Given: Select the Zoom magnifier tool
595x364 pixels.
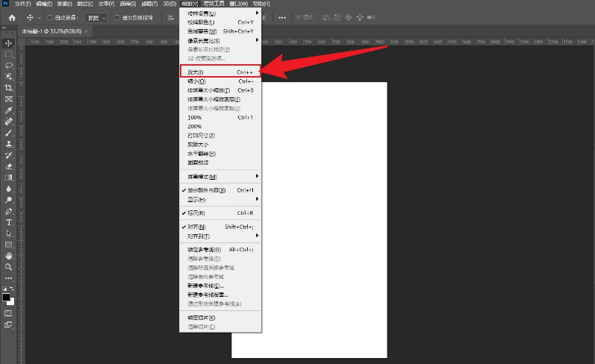Looking at the screenshot, I should [9, 266].
